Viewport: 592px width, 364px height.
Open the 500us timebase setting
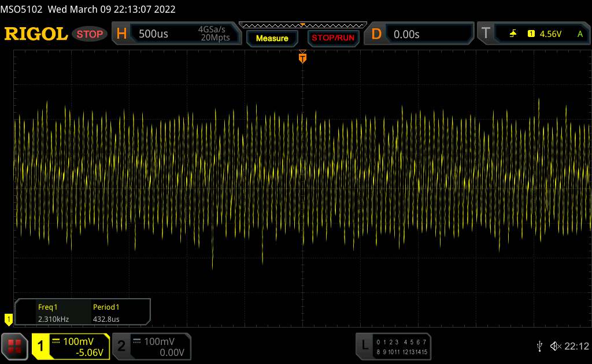tap(154, 34)
